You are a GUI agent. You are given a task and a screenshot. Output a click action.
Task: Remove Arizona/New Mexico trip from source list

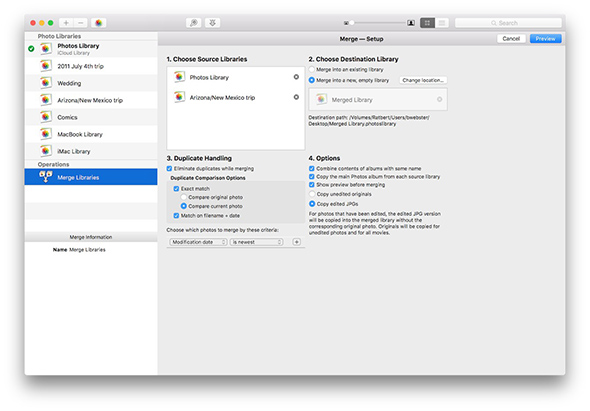(x=296, y=97)
